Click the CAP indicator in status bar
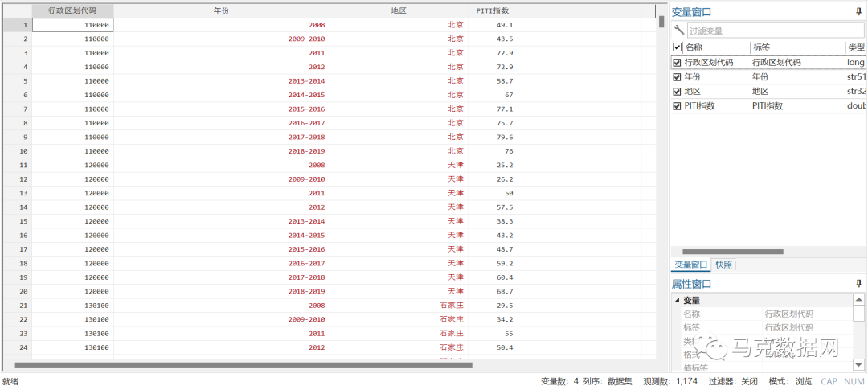 (829, 381)
